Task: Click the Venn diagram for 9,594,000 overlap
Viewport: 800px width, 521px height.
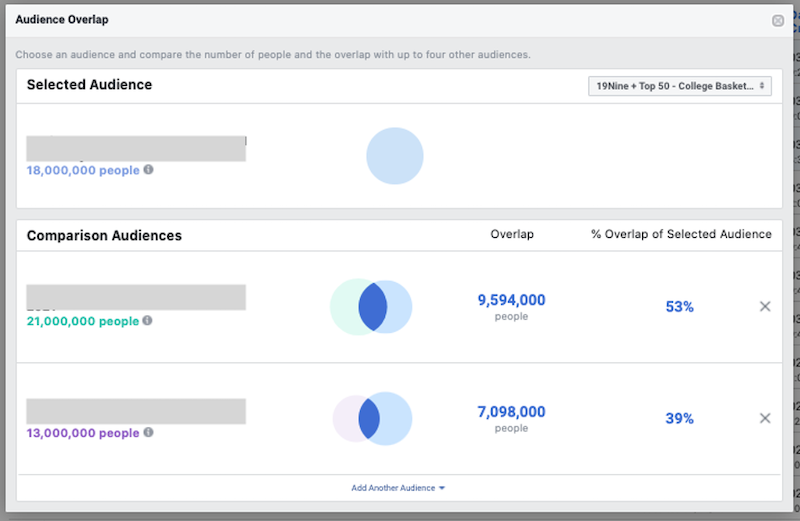Action: (x=371, y=307)
